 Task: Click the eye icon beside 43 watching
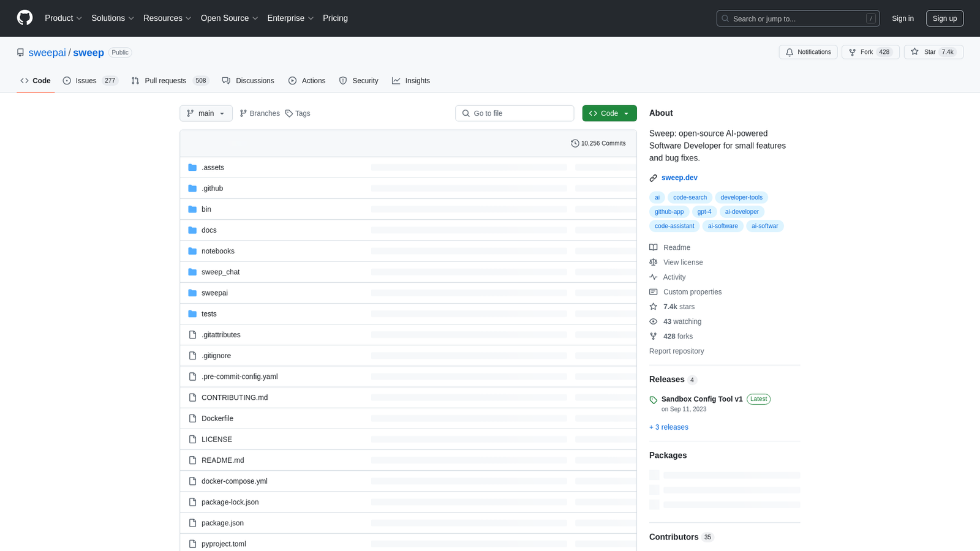pos(654,321)
